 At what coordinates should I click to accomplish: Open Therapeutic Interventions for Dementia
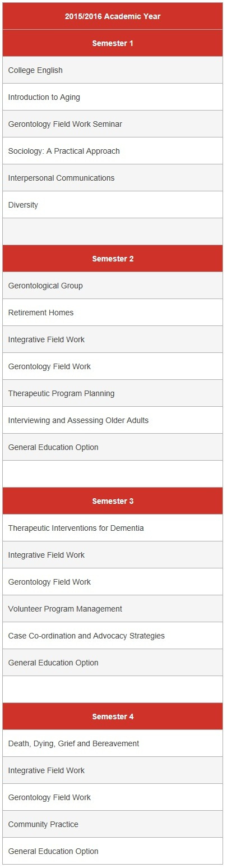click(113, 528)
